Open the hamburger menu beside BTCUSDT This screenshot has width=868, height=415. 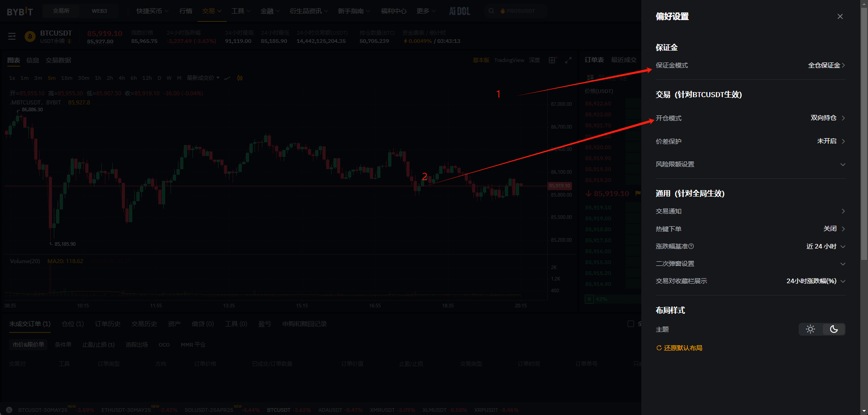tap(12, 36)
